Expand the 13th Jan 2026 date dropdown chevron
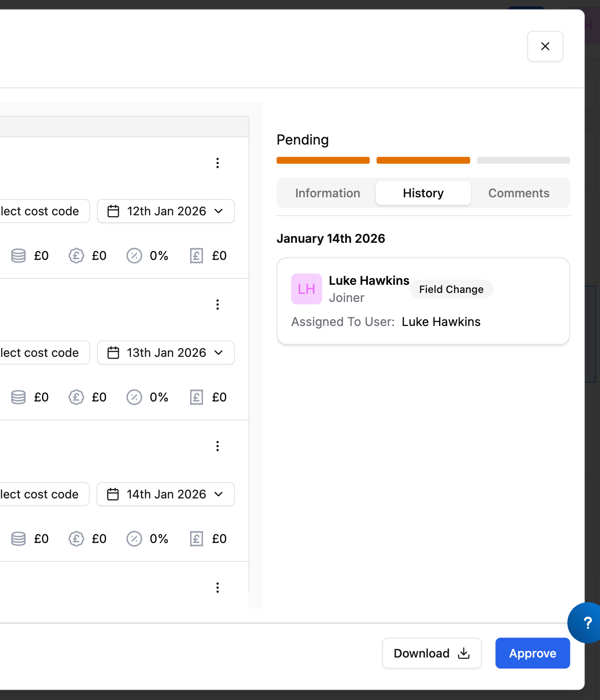 pos(218,353)
